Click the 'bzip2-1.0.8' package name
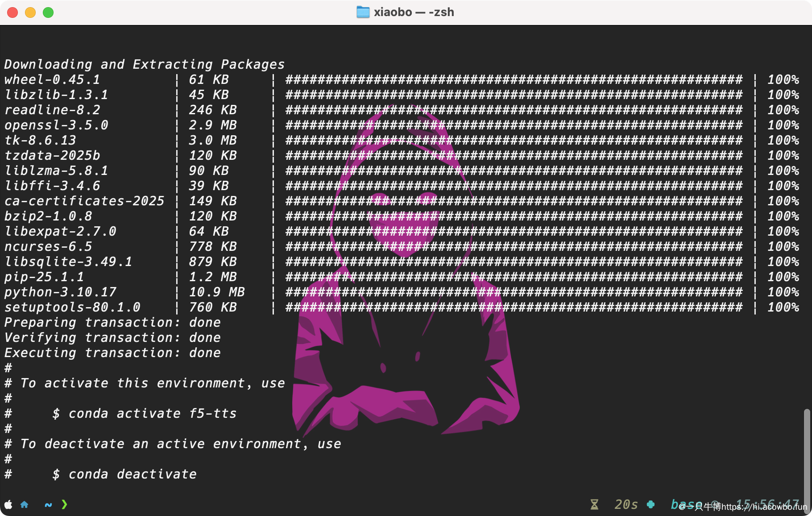Image resolution: width=812 pixels, height=516 pixels. (x=48, y=216)
